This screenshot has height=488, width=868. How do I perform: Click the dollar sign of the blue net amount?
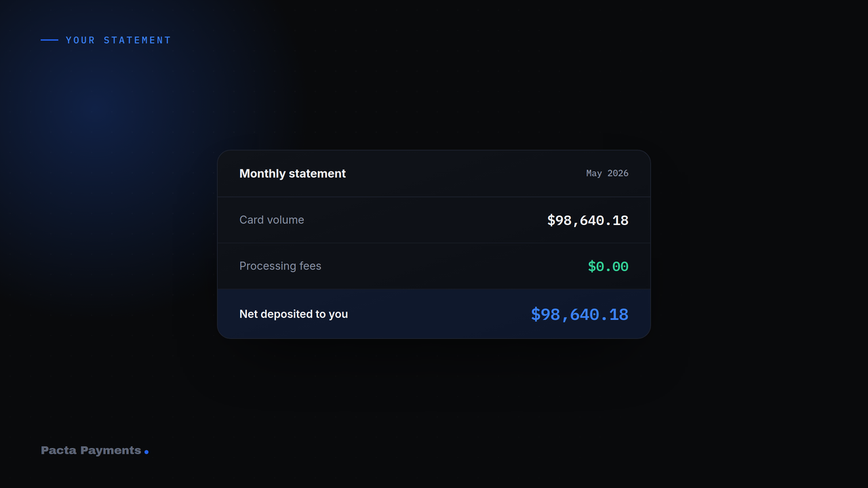[x=536, y=314]
